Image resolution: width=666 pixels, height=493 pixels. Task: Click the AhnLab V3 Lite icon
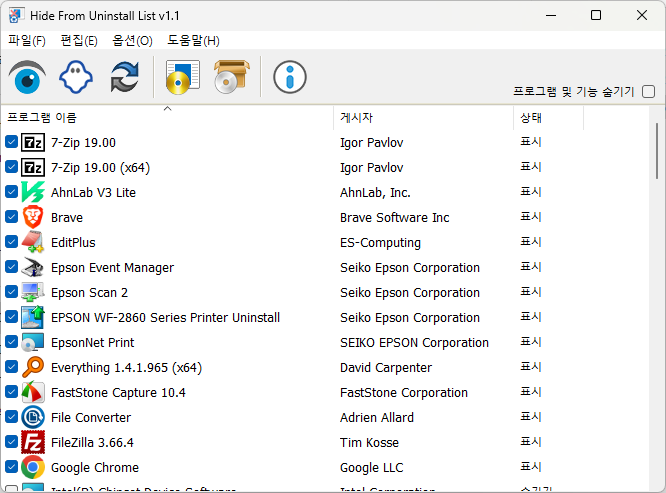click(x=33, y=192)
